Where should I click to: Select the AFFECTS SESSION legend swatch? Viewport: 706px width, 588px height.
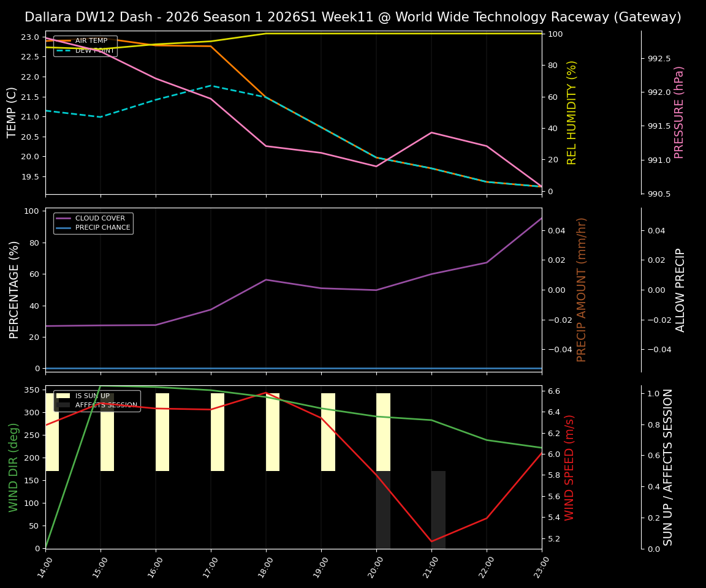point(64,405)
